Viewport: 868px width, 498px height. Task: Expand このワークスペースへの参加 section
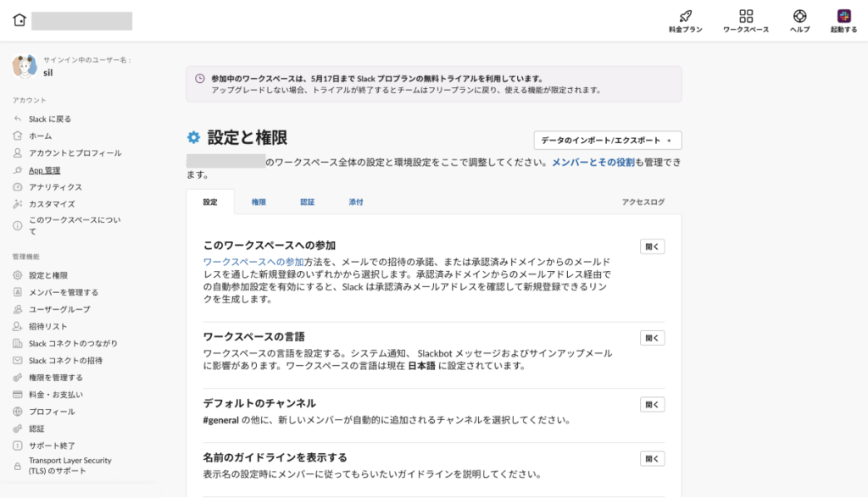(652, 246)
